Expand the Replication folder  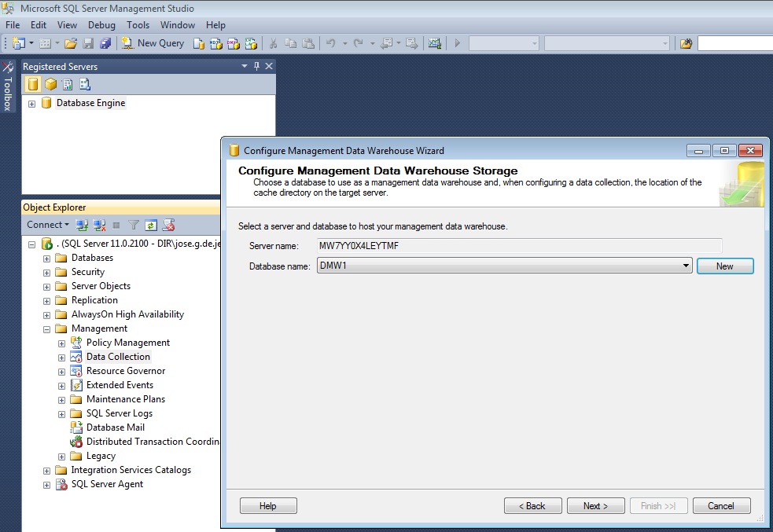[47, 301]
